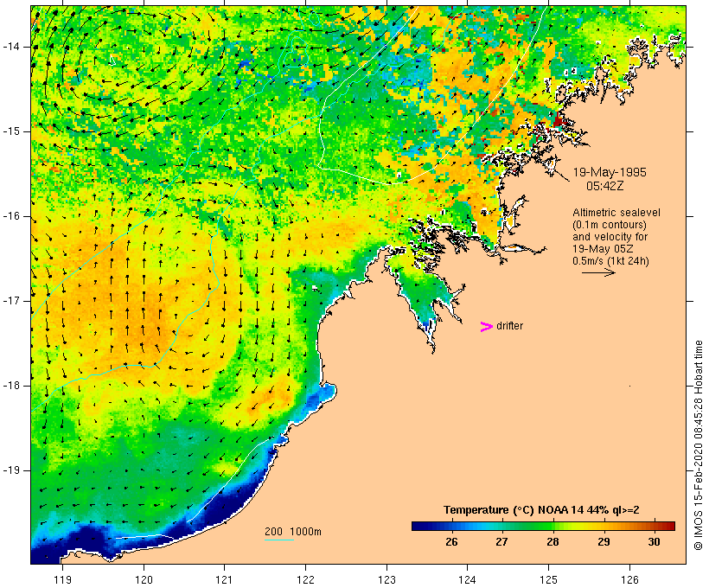The width and height of the screenshot is (709, 588).
Task: Click the latitude axis label '-17'
Action: tap(11, 301)
